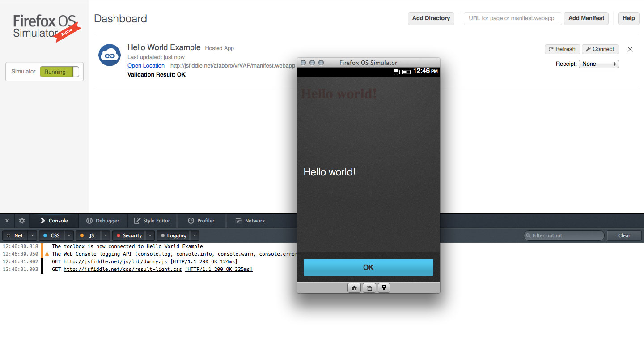Tap the simulator screen-rotation button beside Home

(x=369, y=288)
